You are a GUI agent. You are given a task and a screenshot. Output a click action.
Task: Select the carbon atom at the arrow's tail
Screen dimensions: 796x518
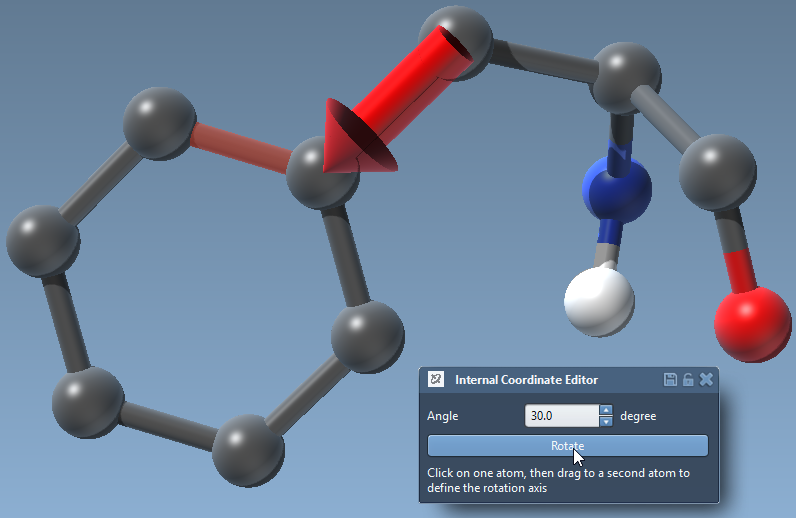[x=456, y=40]
